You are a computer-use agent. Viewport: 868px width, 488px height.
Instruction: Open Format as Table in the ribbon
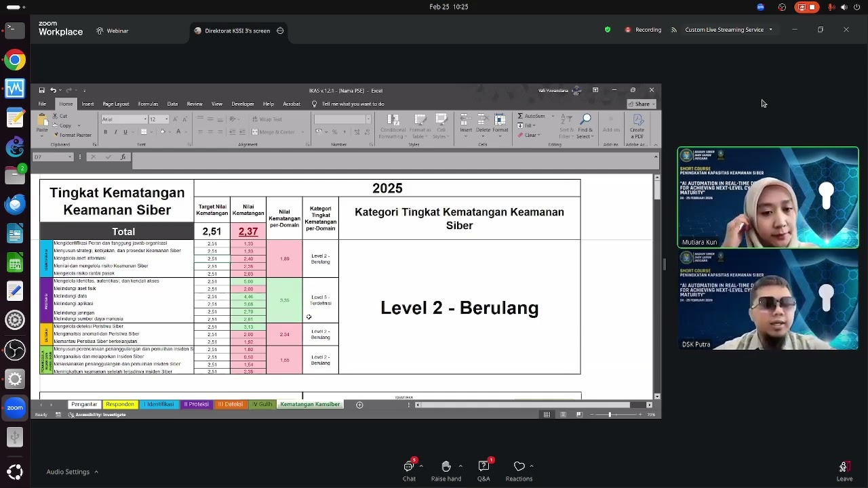[420, 126]
